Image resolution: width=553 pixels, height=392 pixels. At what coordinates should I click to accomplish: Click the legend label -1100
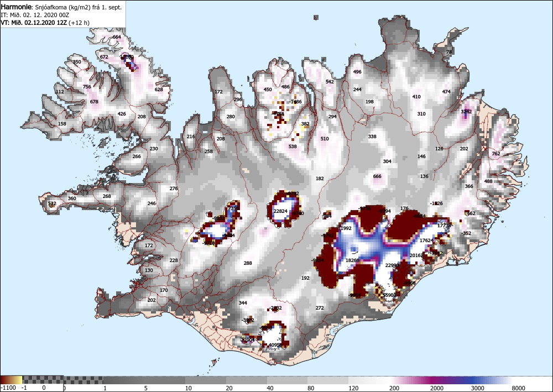8,388
